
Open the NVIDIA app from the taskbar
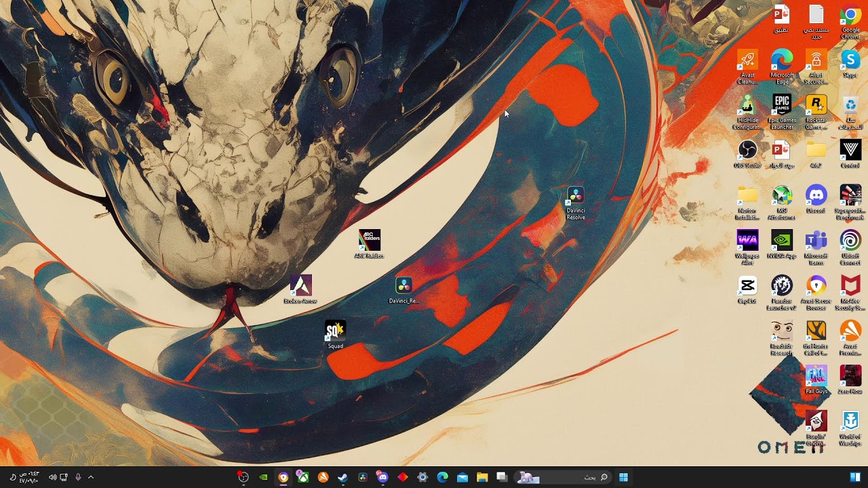[263, 477]
